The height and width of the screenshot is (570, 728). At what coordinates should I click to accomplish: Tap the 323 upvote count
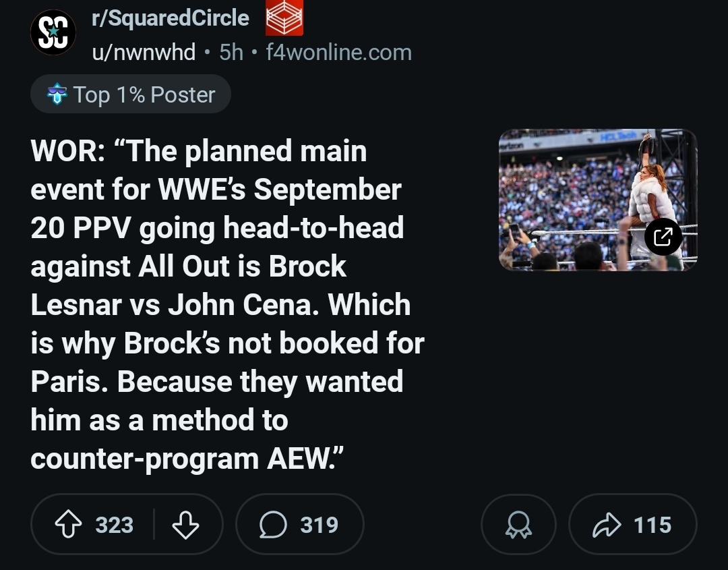click(x=114, y=525)
